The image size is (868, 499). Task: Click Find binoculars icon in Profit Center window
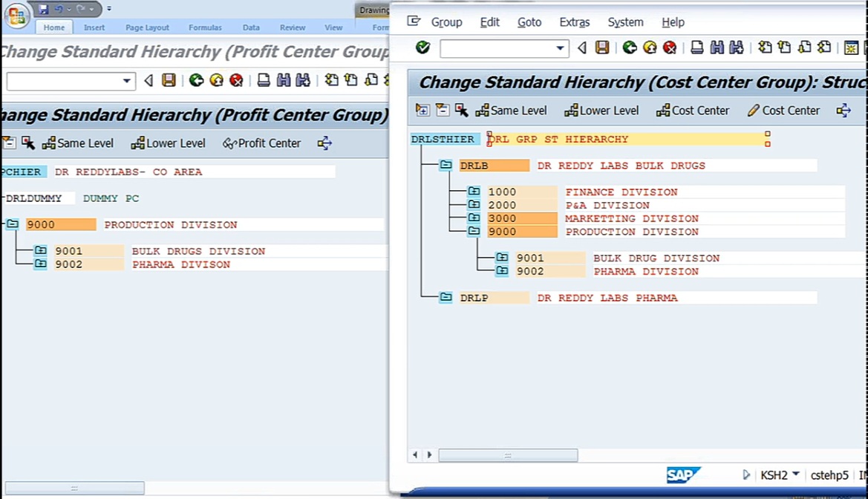284,80
